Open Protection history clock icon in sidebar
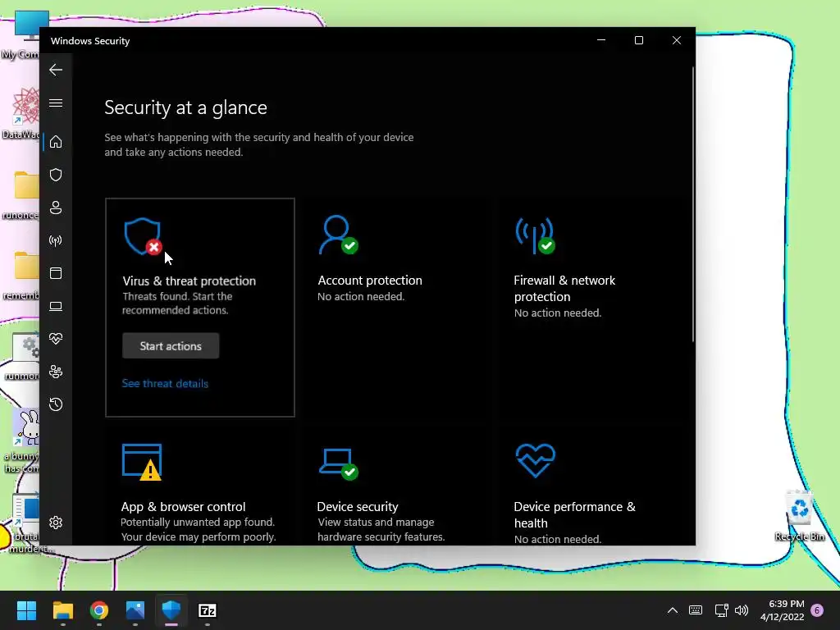Screen dimensions: 840x630 [x=56, y=404]
